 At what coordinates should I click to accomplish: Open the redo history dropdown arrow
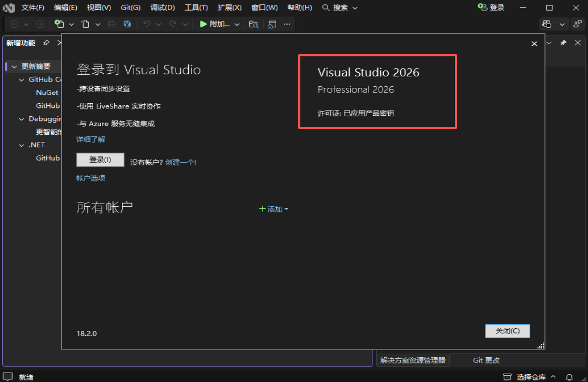click(x=185, y=24)
